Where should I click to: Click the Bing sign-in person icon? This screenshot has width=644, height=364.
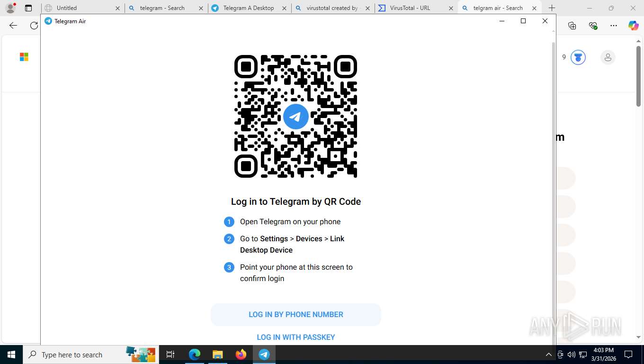point(608,57)
